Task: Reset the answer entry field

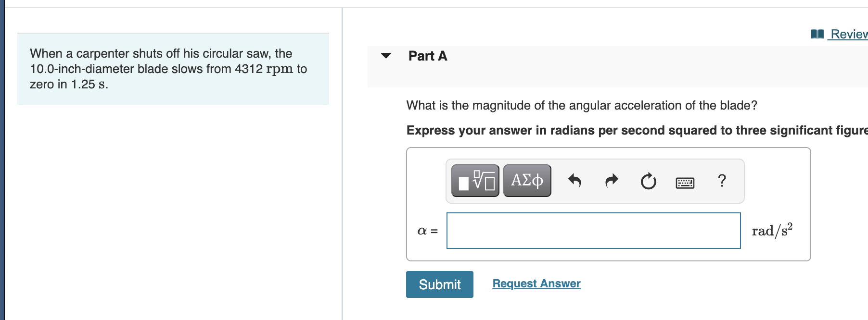Action: [648, 181]
